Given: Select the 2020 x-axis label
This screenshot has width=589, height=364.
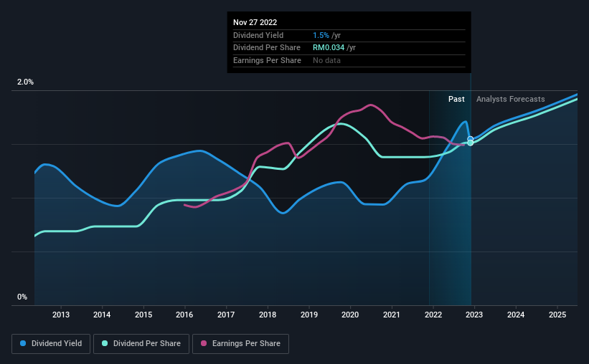Looking at the screenshot, I should tap(350, 315).
